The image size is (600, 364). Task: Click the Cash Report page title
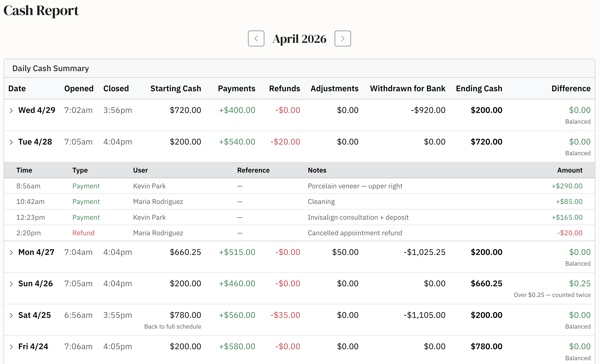pos(41,10)
